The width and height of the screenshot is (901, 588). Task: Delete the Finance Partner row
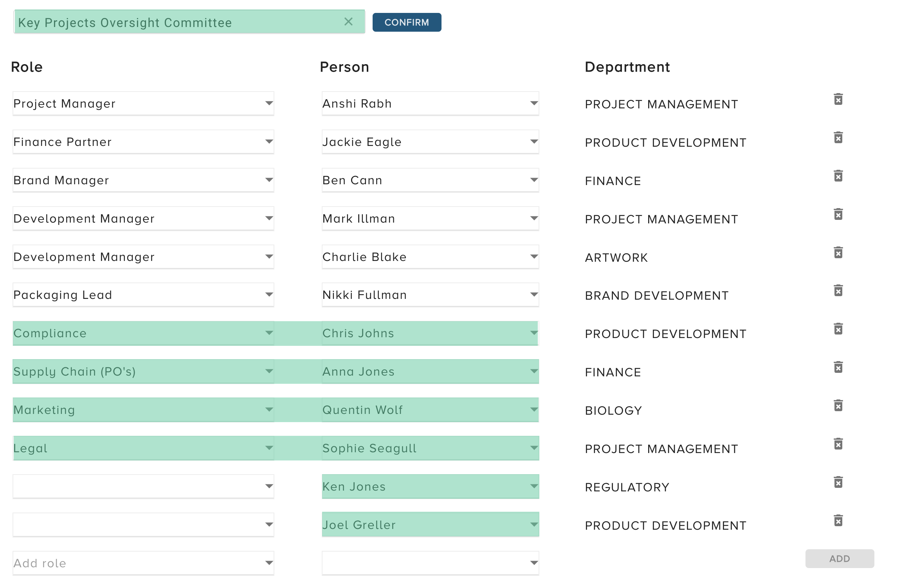838,138
